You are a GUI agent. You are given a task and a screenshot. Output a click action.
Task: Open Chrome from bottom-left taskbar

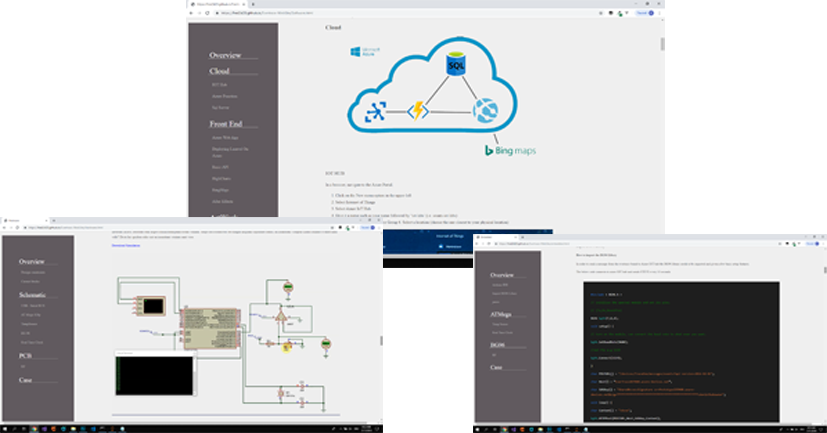coord(34,429)
